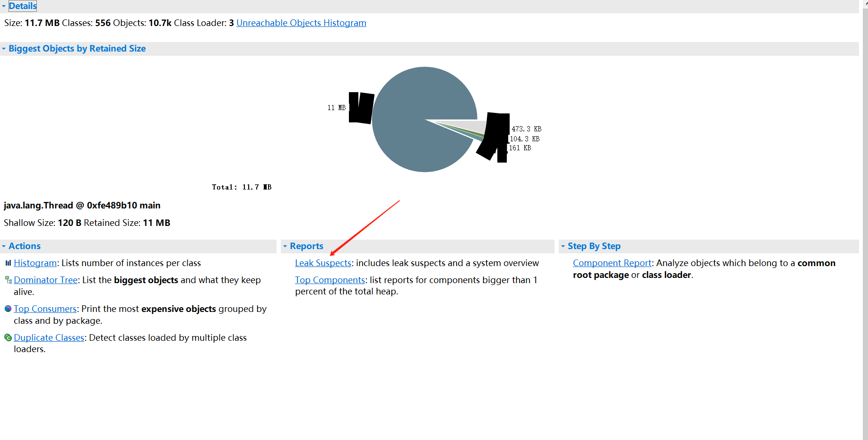Image resolution: width=868 pixels, height=440 pixels.
Task: Click the java.lang.Thread @ 0xfe489b10 main text
Action: pyautogui.click(x=82, y=205)
